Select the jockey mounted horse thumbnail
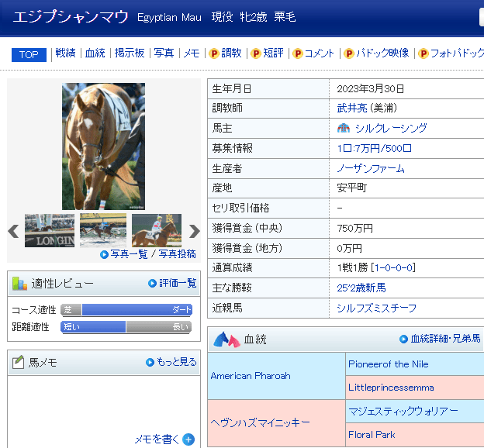The width and height of the screenshot is (484, 448). point(157,230)
